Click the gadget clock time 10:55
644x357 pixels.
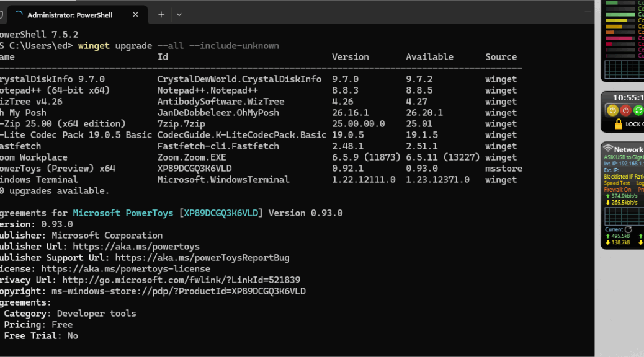tap(628, 98)
